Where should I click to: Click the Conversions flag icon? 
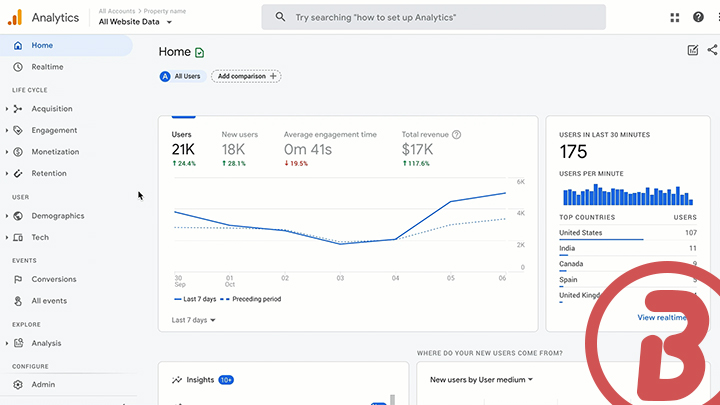tap(18, 279)
